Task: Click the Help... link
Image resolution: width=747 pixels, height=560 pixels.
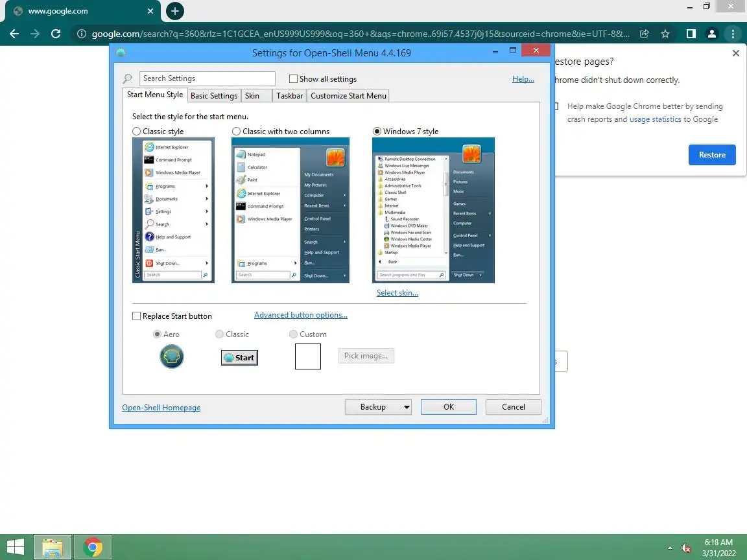Action: (x=523, y=79)
